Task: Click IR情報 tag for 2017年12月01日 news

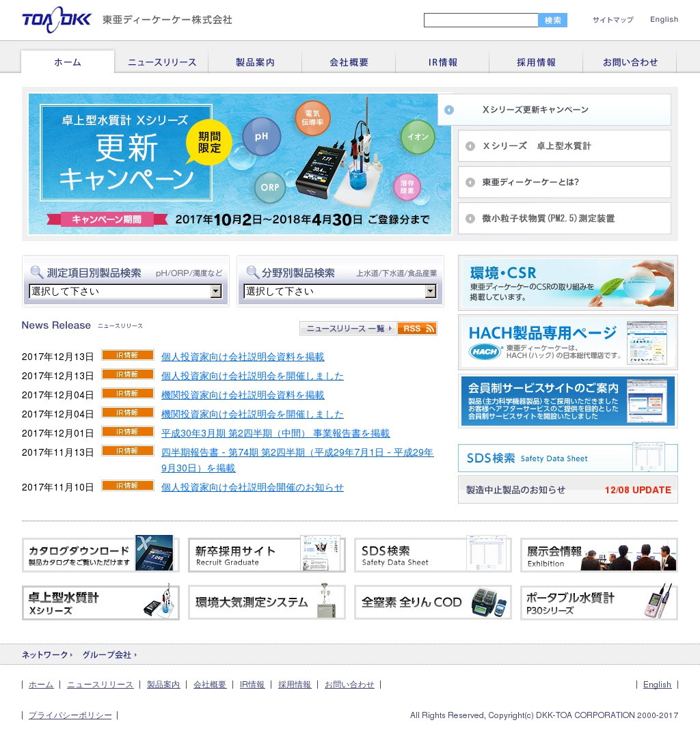Action: (x=127, y=432)
